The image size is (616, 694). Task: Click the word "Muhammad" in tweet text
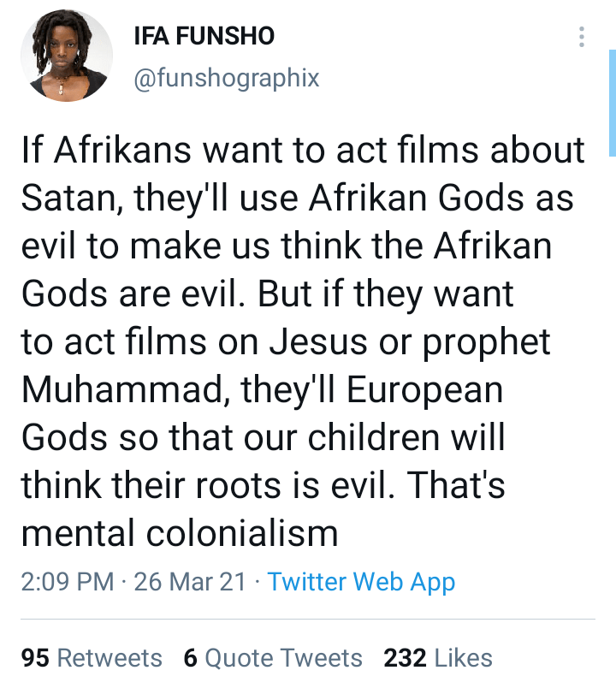[116, 391]
